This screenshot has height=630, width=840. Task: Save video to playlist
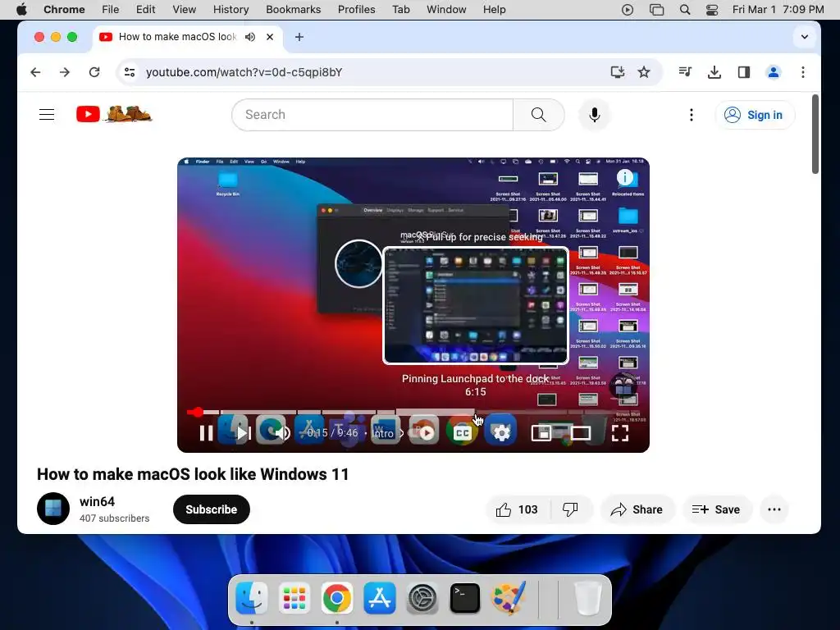716,509
